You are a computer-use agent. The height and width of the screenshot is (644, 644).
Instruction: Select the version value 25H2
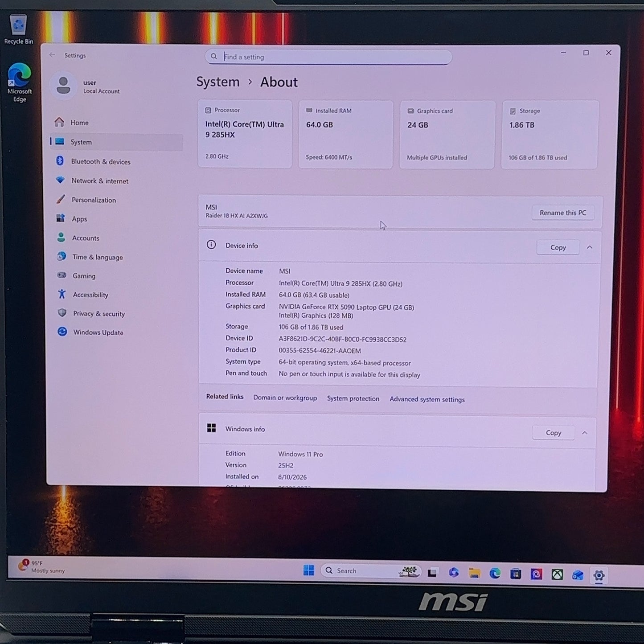point(286,465)
